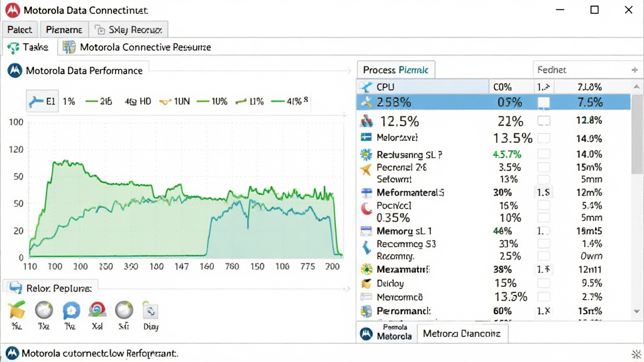Sort by the 71.8% column header
The height and width of the screenshot is (362, 644).
pyautogui.click(x=590, y=87)
